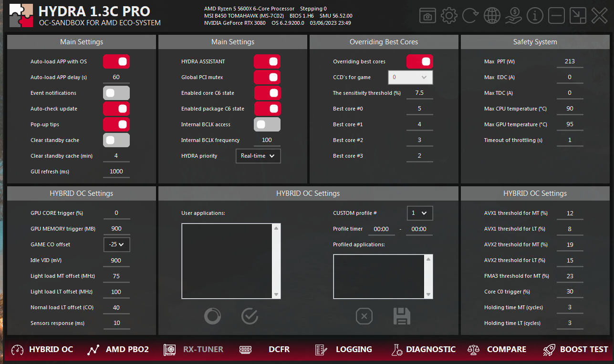Click the FMA3 threshold for MT field
This screenshot has width=614, height=364.
[570, 276]
